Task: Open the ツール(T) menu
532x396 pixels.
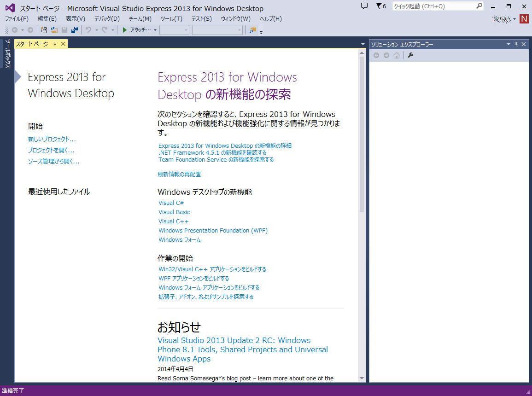Action: (x=171, y=18)
